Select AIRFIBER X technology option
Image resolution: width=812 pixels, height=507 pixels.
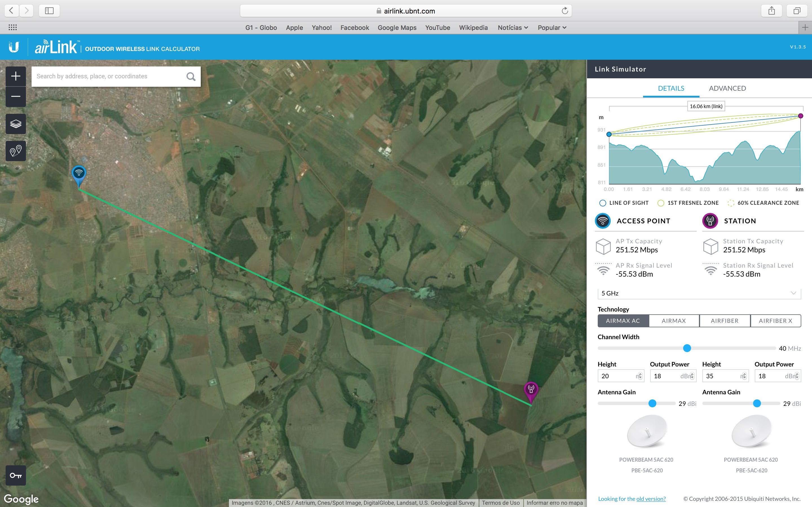775,321
